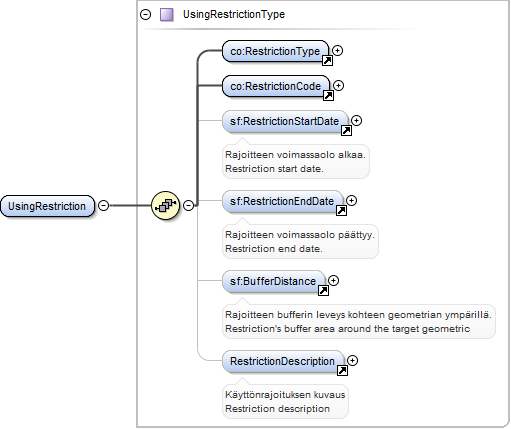Viewport: 511px width, 429px height.
Task: Click reference arrow on RestrictionDescription
Action: 342,371
